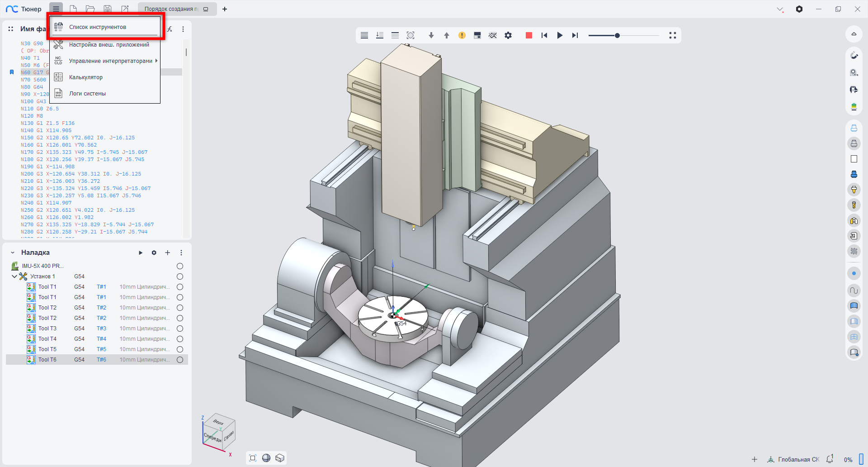Open simulation settings gear in viewport toolbar
Viewport: 868px width, 467px height.
pos(508,35)
